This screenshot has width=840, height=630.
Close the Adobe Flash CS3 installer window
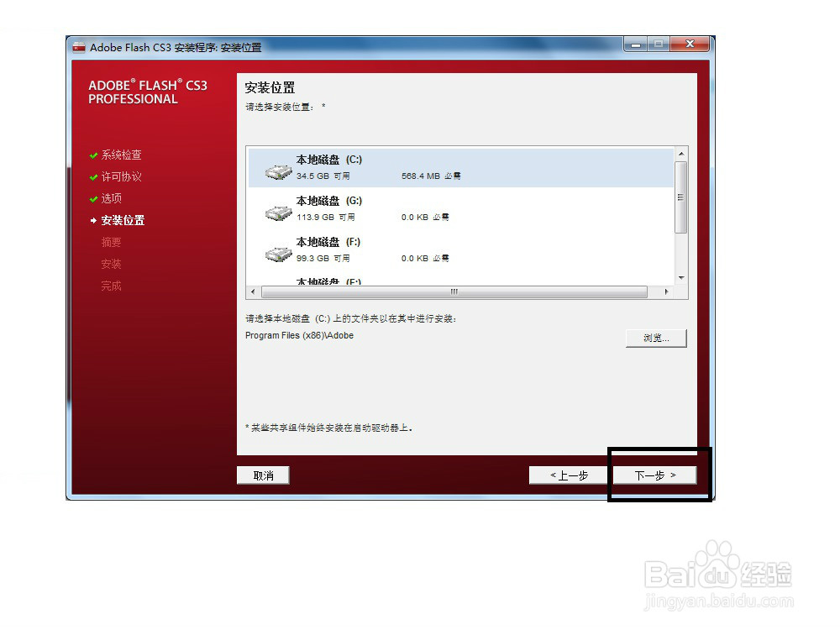[x=690, y=44]
